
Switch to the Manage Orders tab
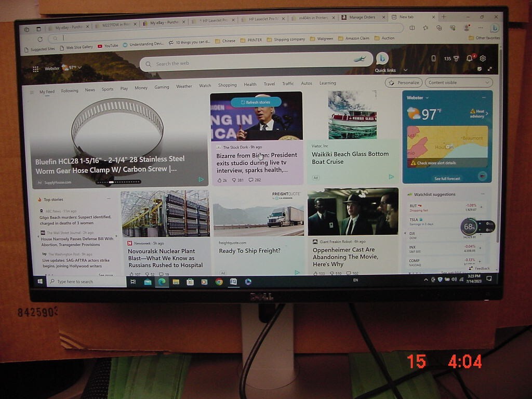point(363,17)
